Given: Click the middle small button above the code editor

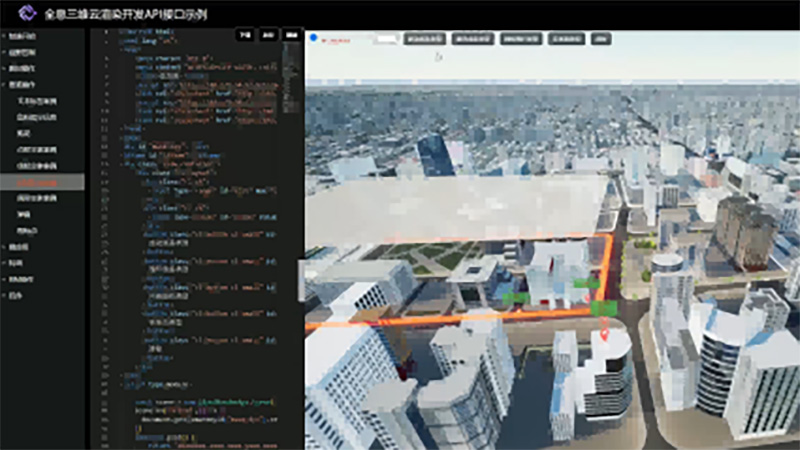Looking at the screenshot, I should [x=269, y=34].
